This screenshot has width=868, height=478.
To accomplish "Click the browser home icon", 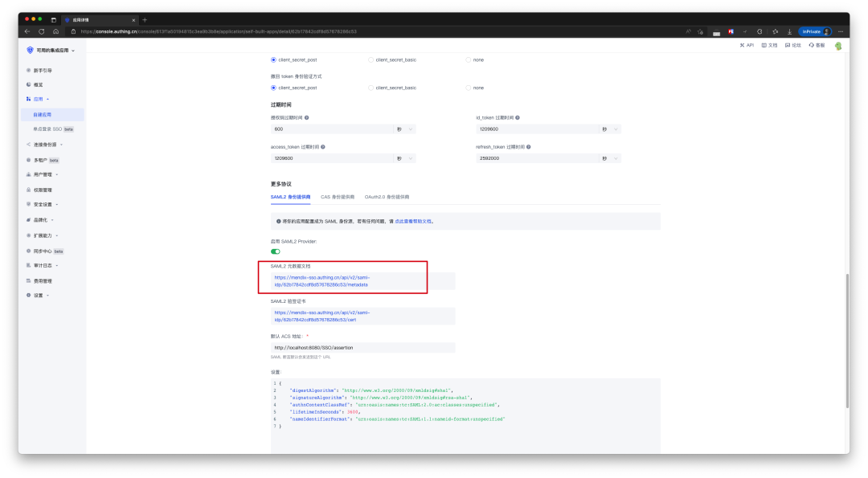I will pyautogui.click(x=56, y=31).
